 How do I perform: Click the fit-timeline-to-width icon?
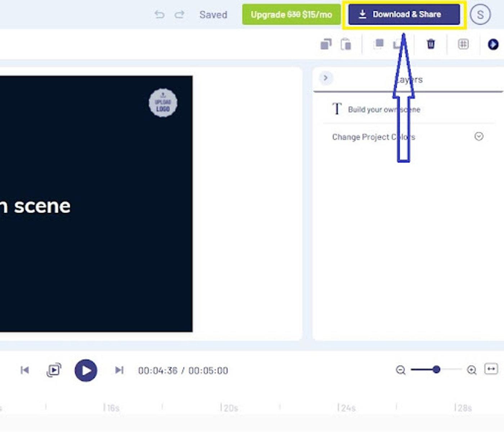tap(491, 370)
